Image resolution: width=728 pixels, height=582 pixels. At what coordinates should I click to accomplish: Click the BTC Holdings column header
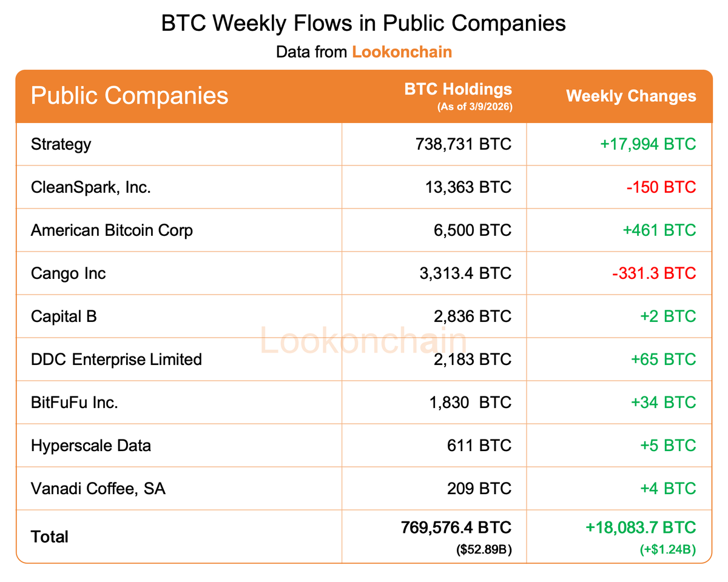point(458,90)
